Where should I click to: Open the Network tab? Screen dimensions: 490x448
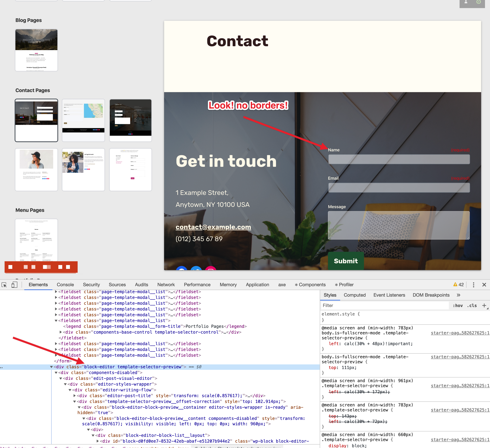166,285
